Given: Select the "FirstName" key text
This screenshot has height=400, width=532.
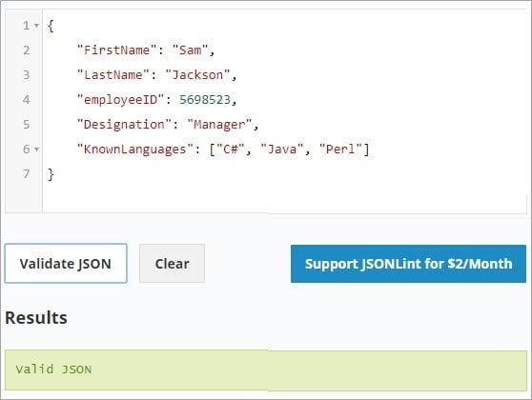Looking at the screenshot, I should (x=117, y=50).
